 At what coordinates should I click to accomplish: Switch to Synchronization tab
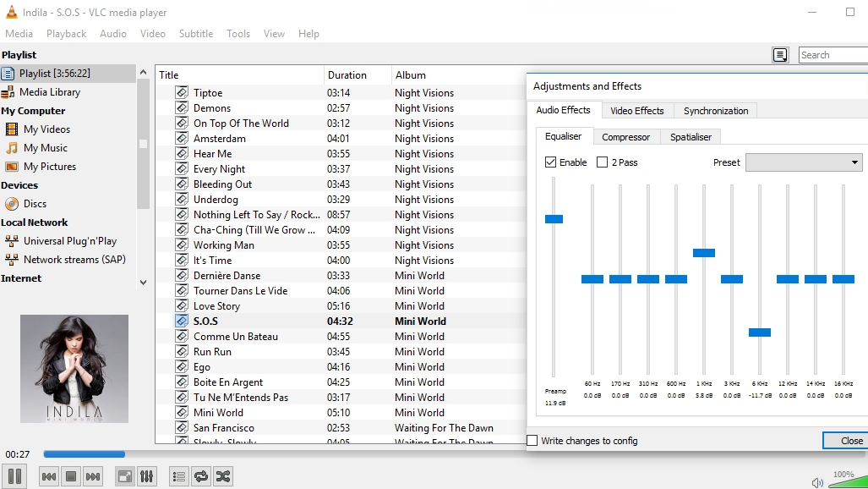point(716,111)
